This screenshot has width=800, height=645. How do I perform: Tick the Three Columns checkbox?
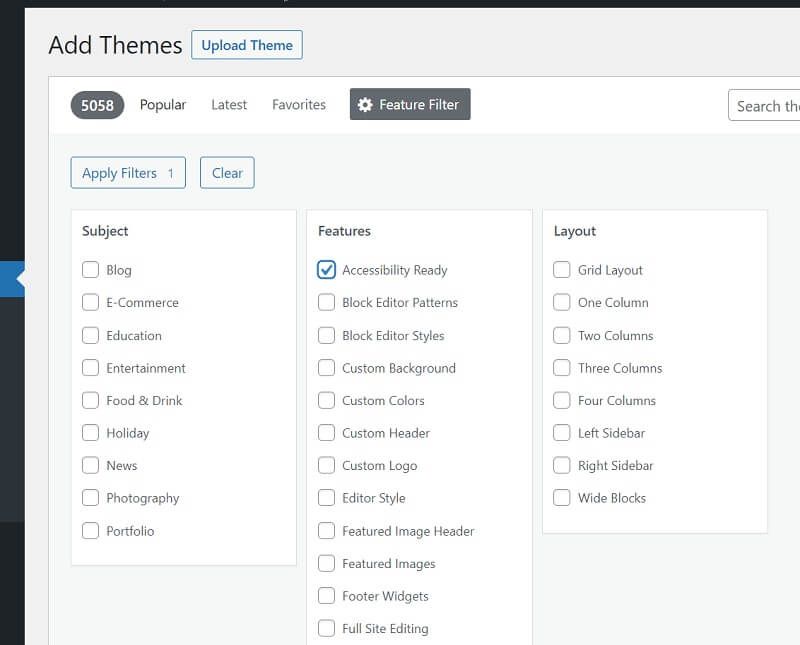tap(562, 367)
